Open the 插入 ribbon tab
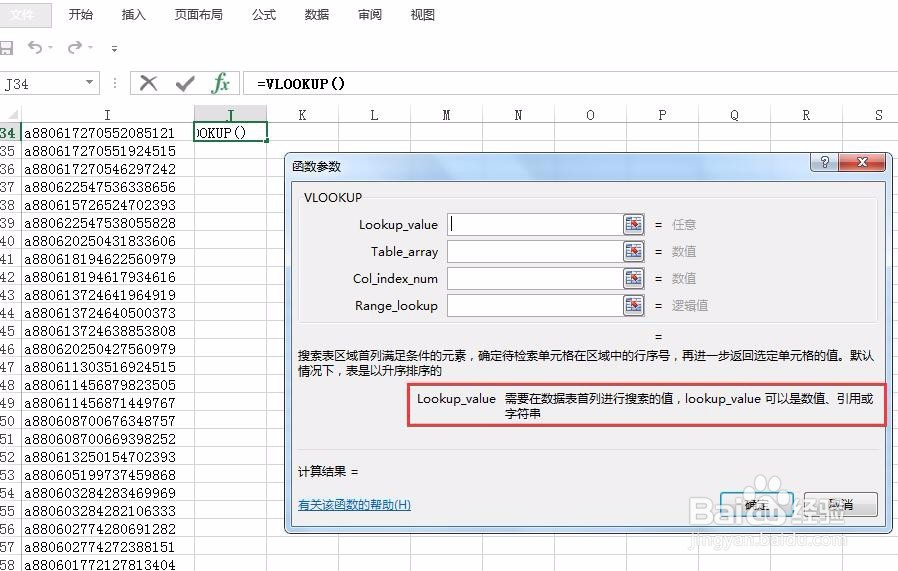This screenshot has width=898, height=571. 133,15
